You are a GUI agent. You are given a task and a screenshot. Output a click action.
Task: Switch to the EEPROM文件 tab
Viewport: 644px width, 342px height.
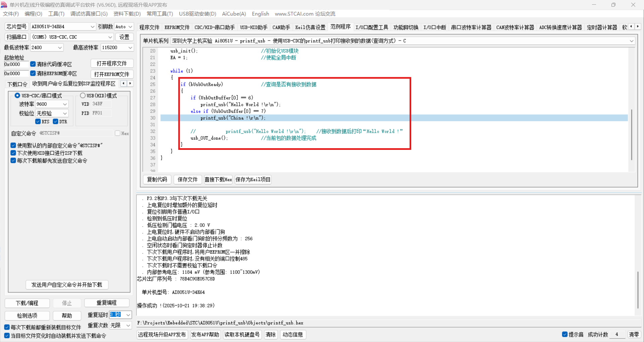click(x=177, y=27)
